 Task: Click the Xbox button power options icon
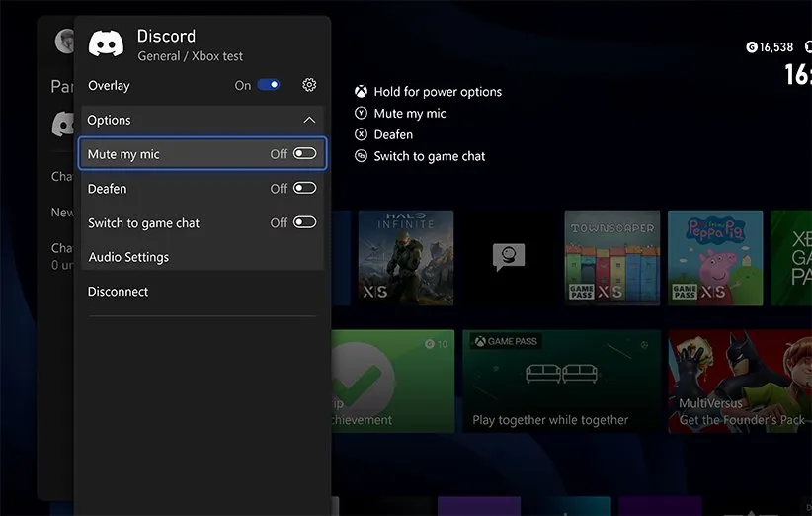coord(362,92)
